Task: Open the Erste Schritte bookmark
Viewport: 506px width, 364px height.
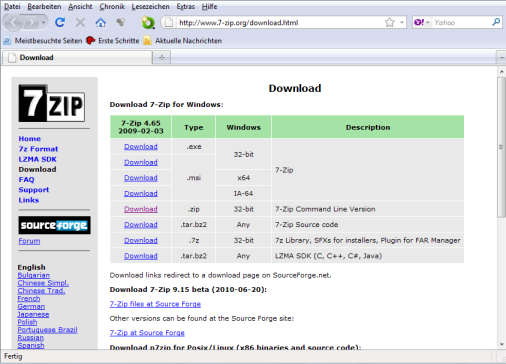Action: click(113, 41)
